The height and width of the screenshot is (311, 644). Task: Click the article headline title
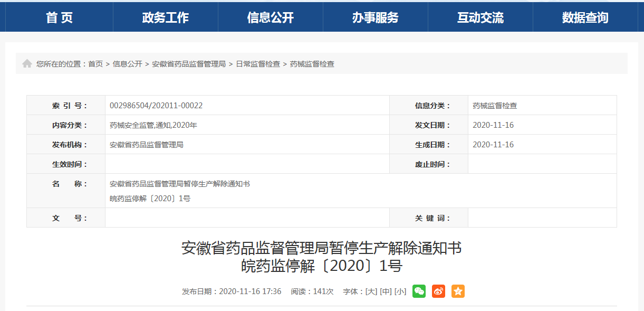click(x=322, y=248)
